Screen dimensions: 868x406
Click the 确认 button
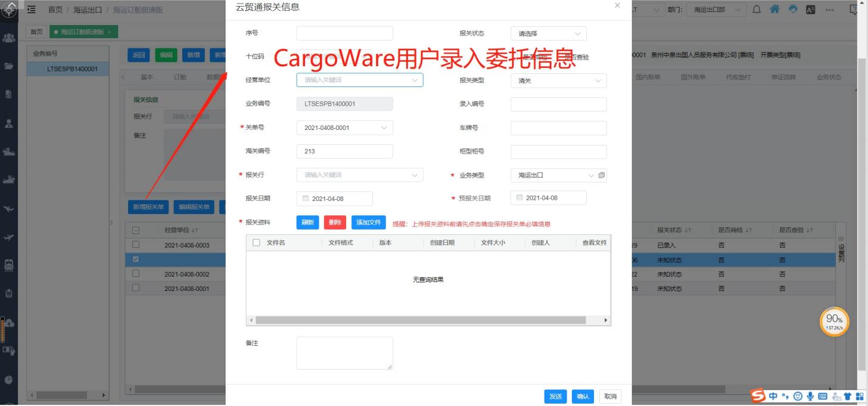[x=583, y=396]
